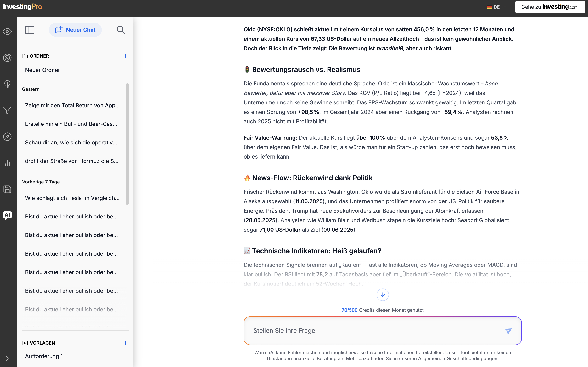Image resolution: width=588 pixels, height=367 pixels.
Task: Click the Fair Value-Warnung bold text
Action: [x=270, y=138]
